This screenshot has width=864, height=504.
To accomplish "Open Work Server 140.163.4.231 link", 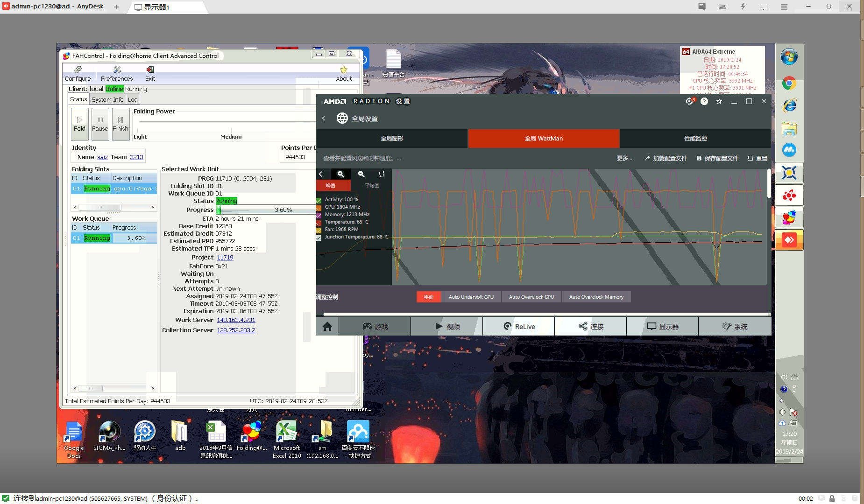I will tap(236, 320).
